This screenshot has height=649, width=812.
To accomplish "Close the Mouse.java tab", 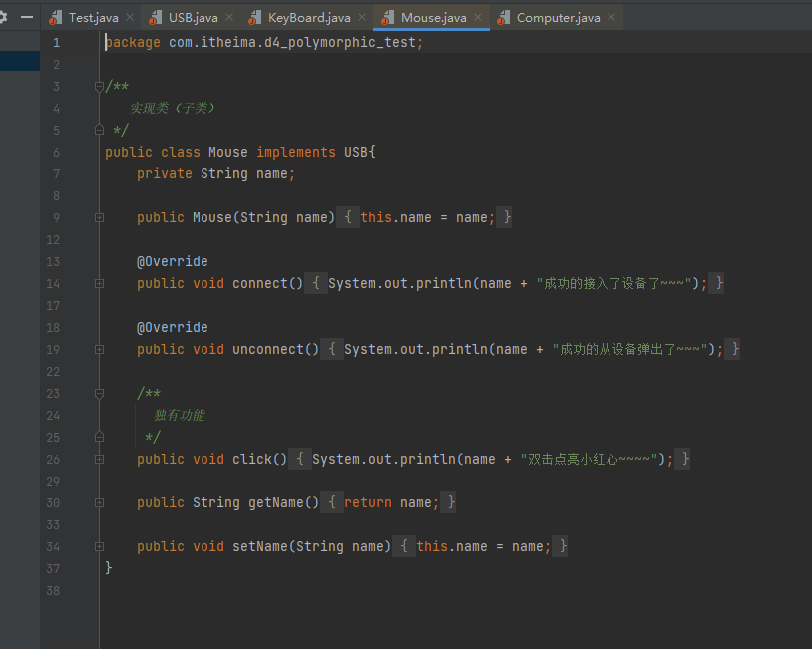I will (x=478, y=18).
